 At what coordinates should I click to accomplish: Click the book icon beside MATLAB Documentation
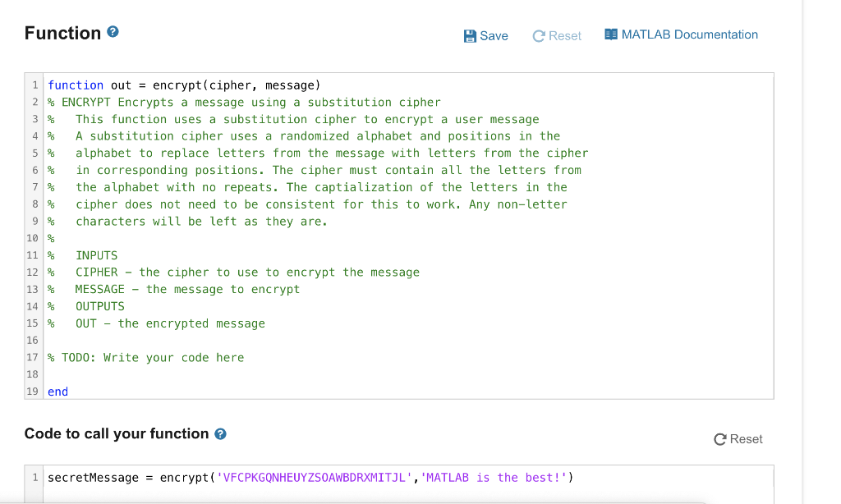611,34
